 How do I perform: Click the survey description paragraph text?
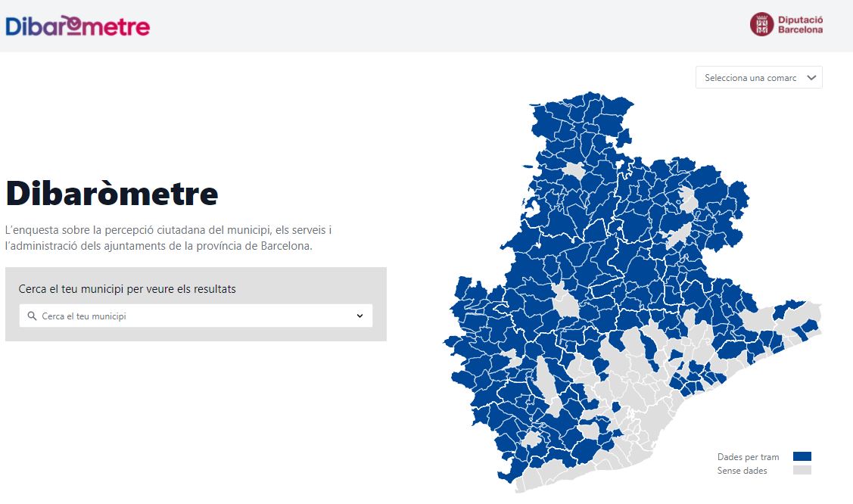pos(168,238)
